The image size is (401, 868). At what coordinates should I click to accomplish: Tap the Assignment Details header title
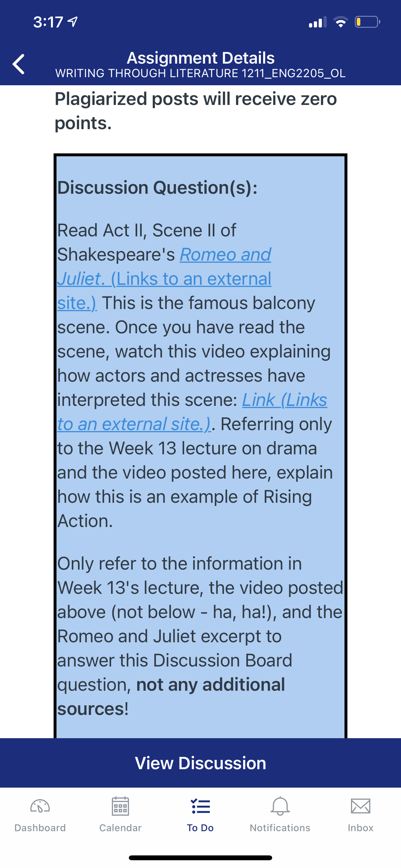coord(200,58)
